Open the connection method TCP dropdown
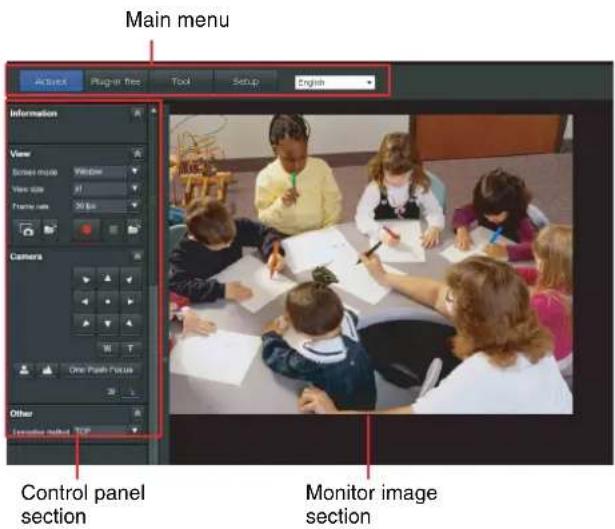The width and height of the screenshot is (615, 529). pos(107,431)
